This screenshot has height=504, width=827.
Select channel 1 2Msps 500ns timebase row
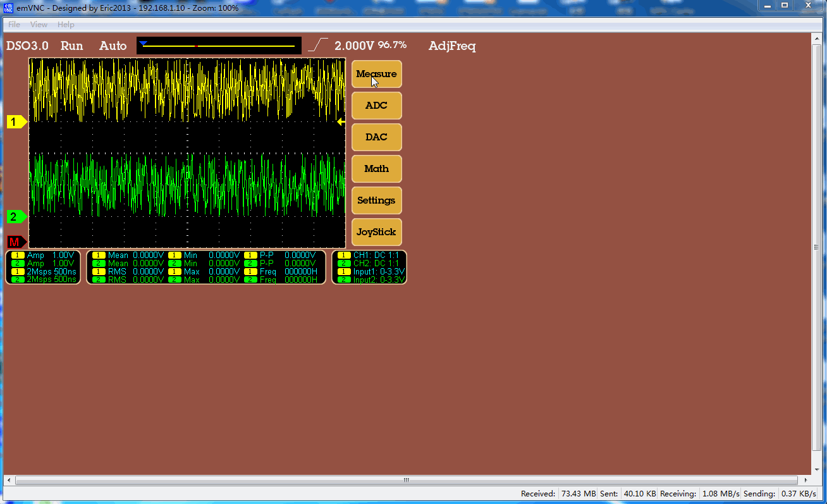tap(43, 271)
